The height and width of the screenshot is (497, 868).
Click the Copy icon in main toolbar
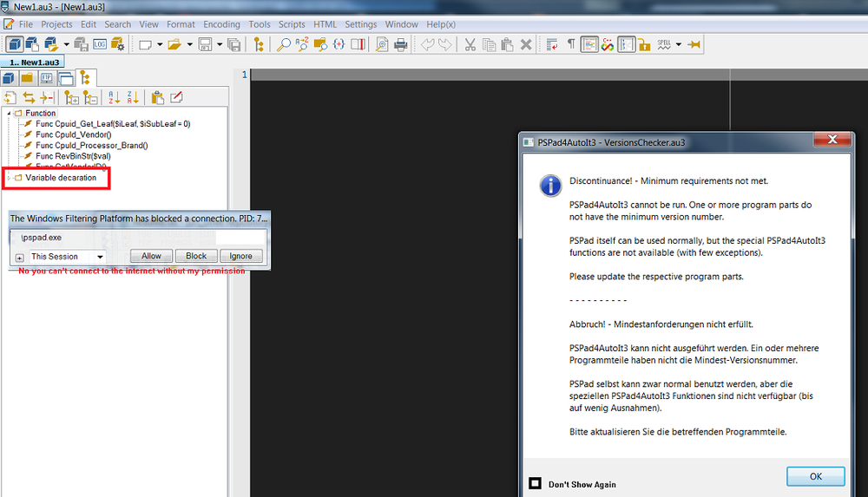[x=489, y=45]
